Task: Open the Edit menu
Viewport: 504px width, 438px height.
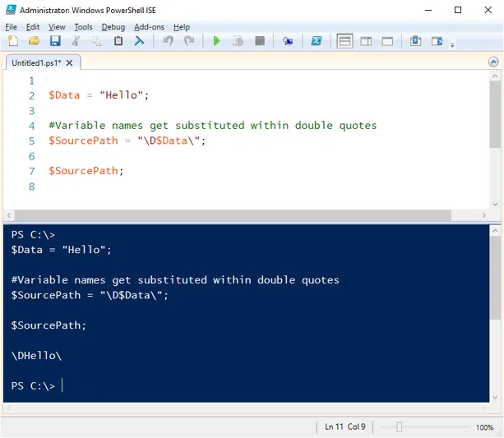Action: click(x=33, y=27)
